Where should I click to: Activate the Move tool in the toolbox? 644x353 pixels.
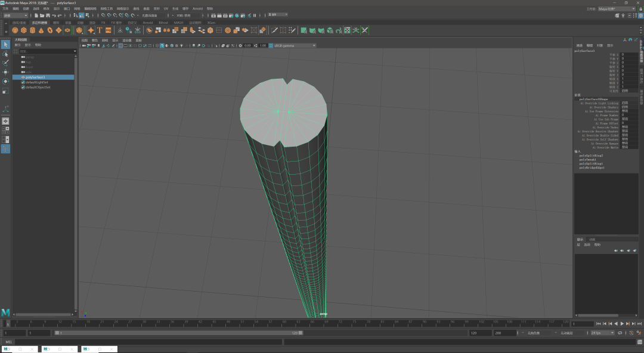coord(5,72)
